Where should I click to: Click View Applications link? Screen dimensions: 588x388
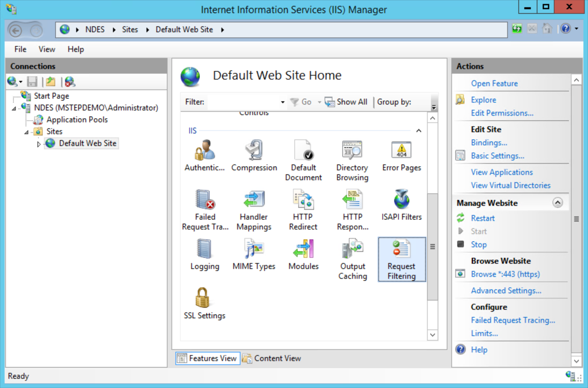pos(502,172)
